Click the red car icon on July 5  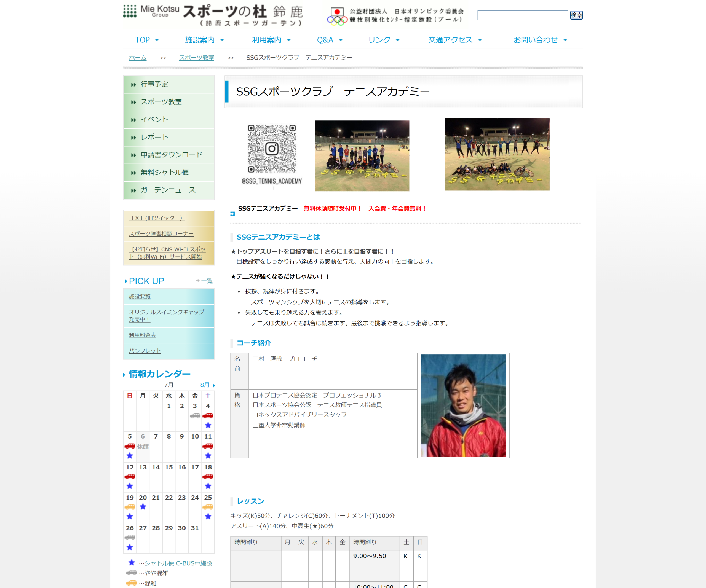coord(130,446)
